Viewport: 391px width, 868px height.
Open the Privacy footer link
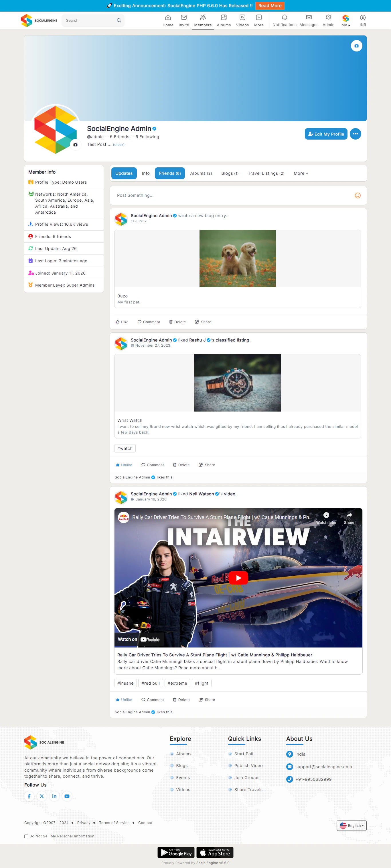coord(84,823)
